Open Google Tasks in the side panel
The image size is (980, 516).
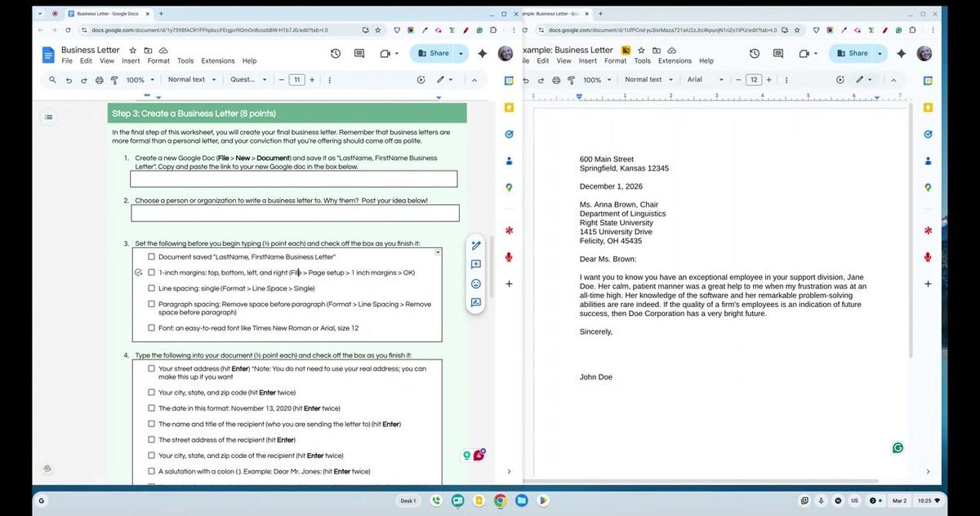(x=509, y=133)
